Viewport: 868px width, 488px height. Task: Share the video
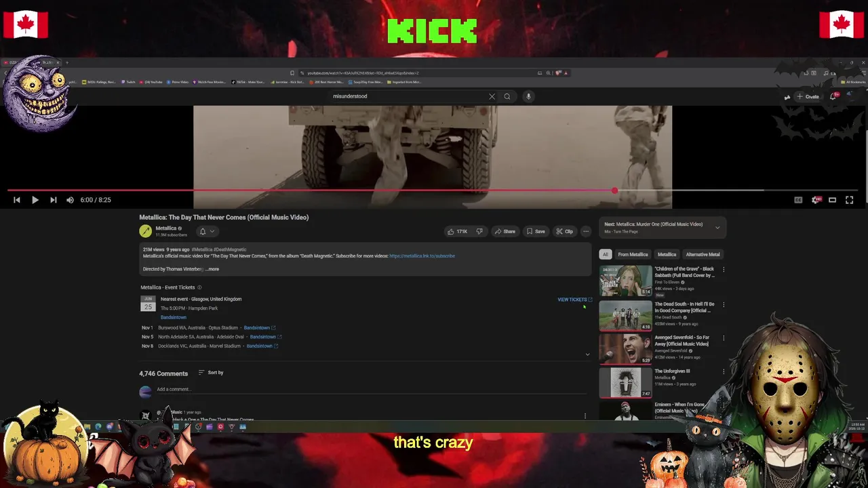click(505, 231)
